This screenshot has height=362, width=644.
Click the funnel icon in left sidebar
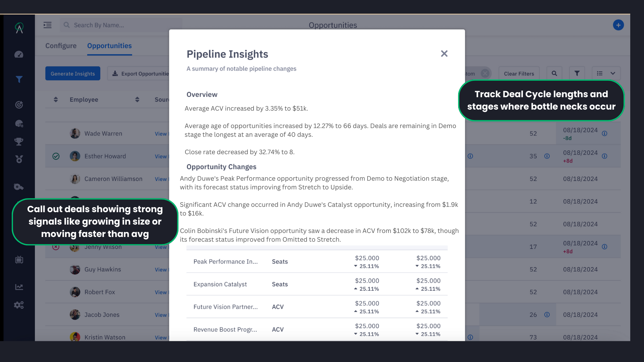coord(19,79)
